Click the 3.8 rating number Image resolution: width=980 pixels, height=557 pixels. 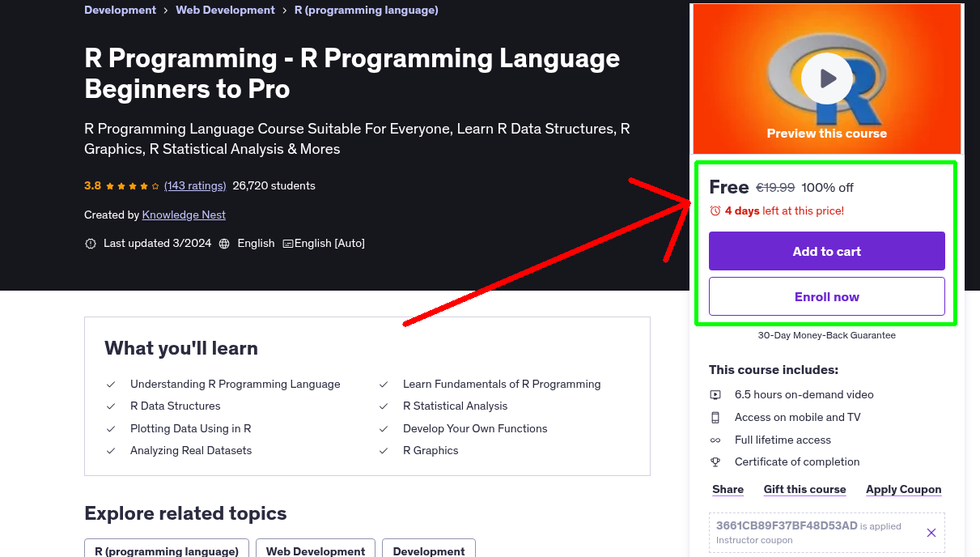coord(92,185)
